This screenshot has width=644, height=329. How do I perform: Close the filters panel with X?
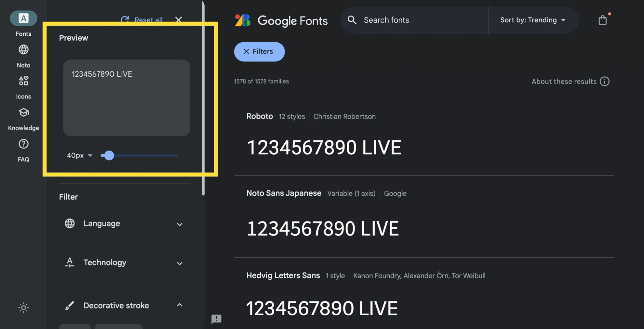179,19
